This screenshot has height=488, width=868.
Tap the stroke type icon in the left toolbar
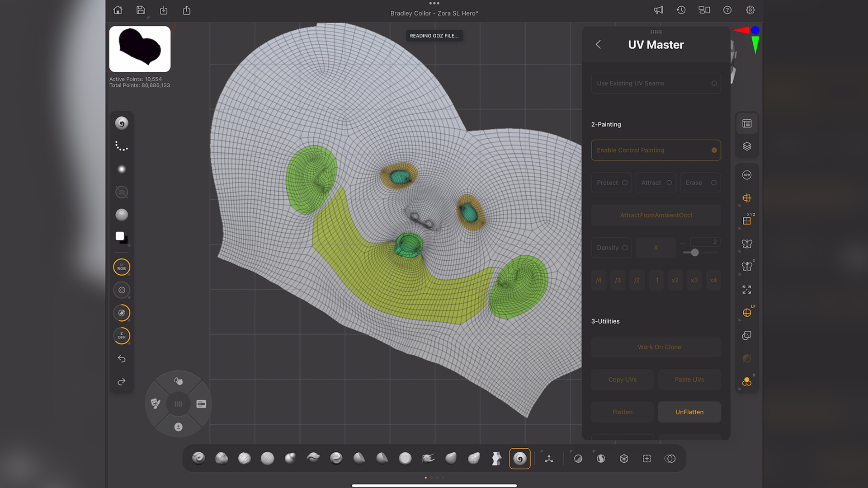tap(121, 145)
